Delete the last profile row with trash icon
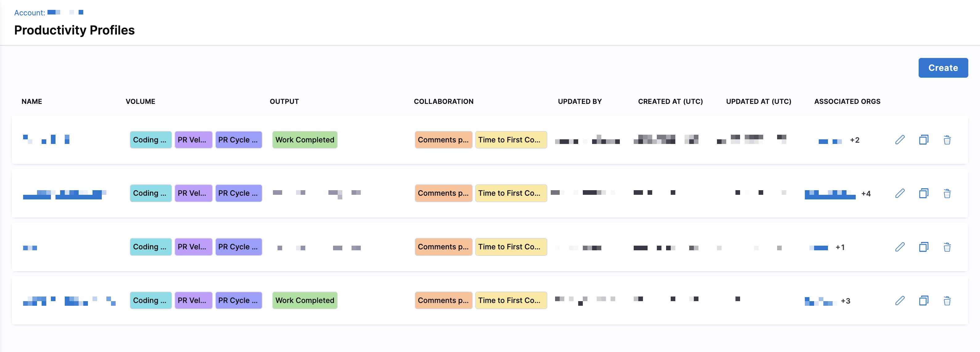Screen dimensions: 980x352 947,301
